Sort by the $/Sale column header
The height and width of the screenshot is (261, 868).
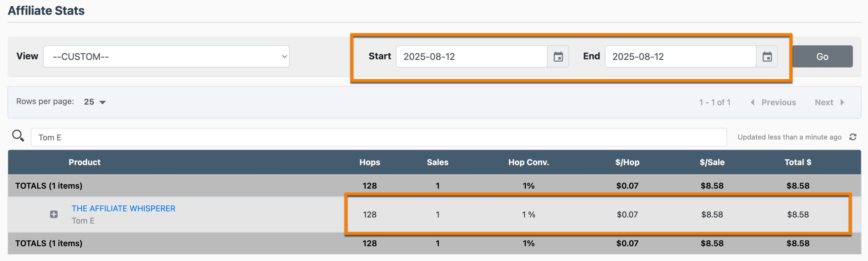(x=712, y=162)
